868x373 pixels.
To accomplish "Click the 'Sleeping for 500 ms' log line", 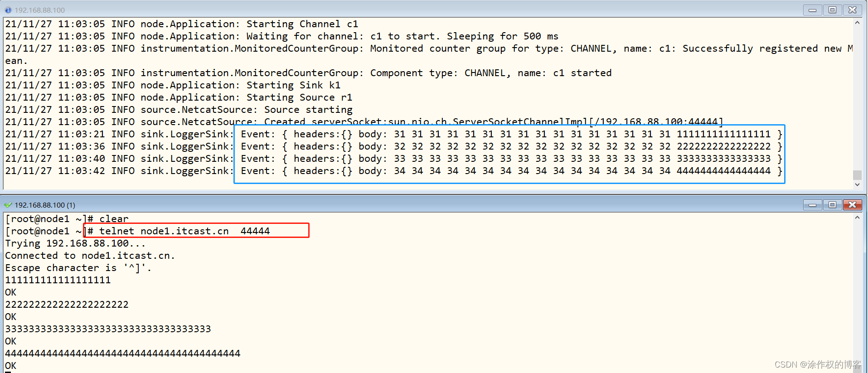I will click(282, 36).
